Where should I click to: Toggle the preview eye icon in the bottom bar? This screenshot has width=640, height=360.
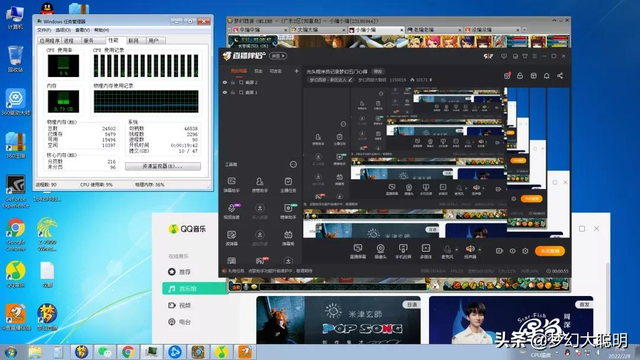tap(513, 251)
